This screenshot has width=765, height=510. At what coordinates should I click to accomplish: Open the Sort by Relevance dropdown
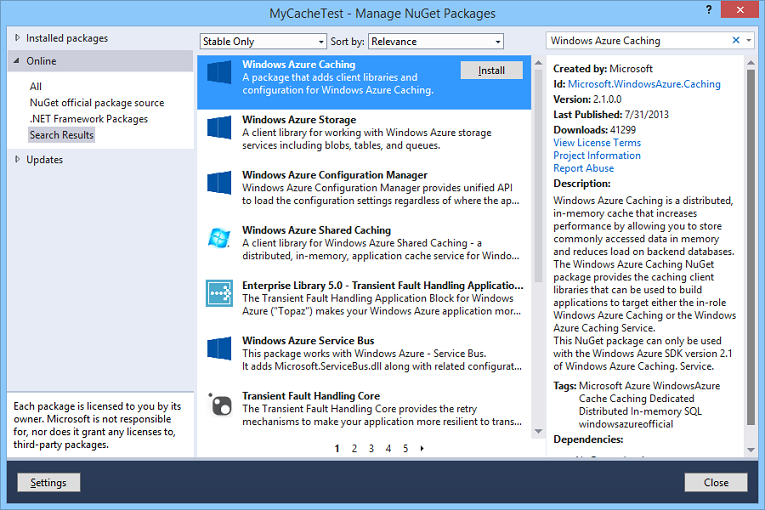pos(436,41)
